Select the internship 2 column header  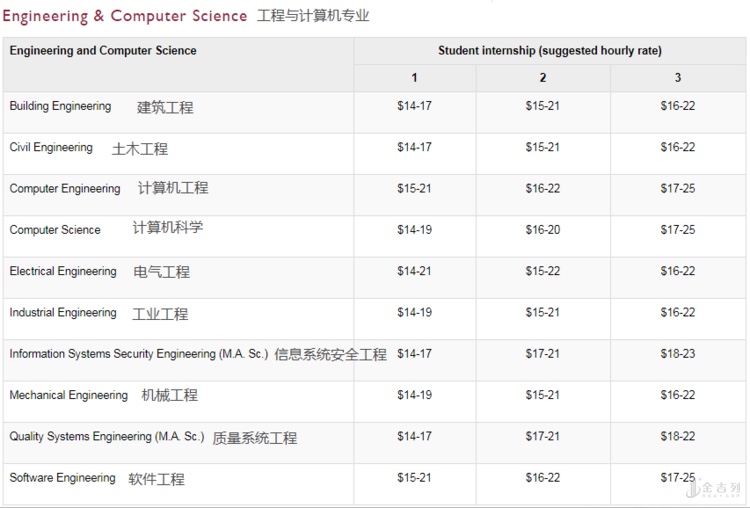pos(543,78)
